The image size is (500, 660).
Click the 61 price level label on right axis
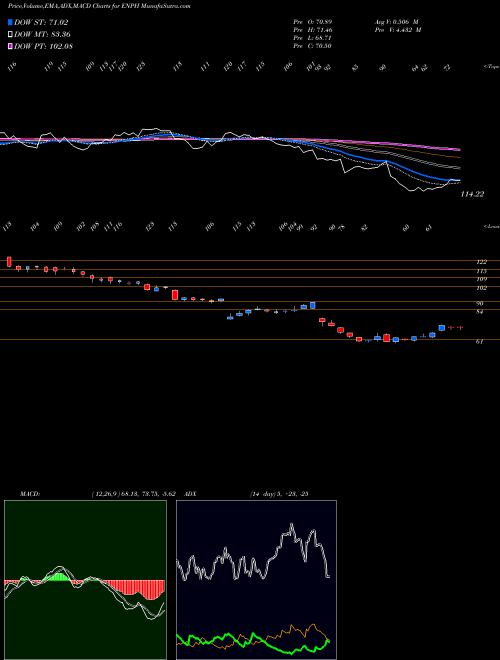(x=479, y=342)
